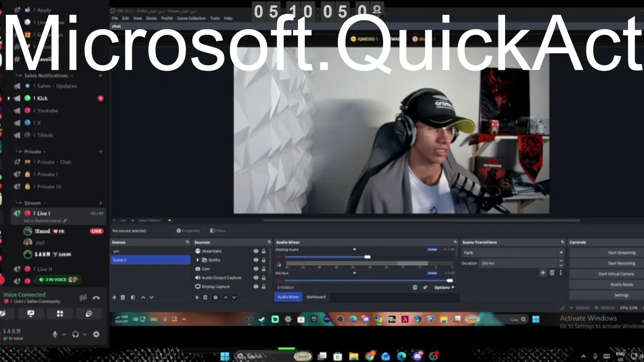Add a new source in Sources panel
Image resolution: width=644 pixels, height=362 pixels.
197,297
